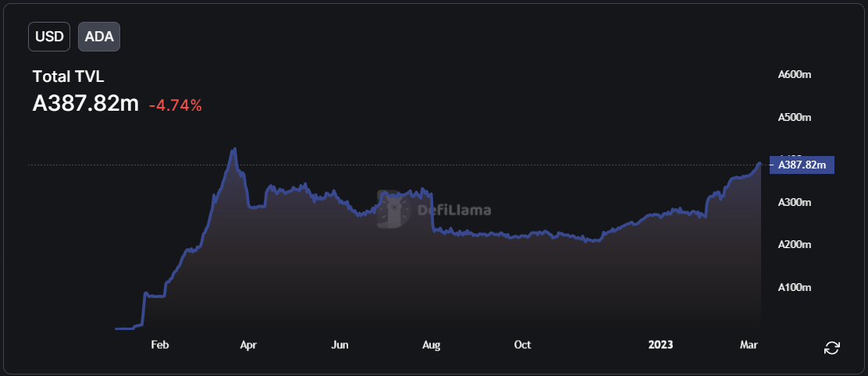Click the A387.82m total value text
The image size is (868, 376).
(85, 104)
